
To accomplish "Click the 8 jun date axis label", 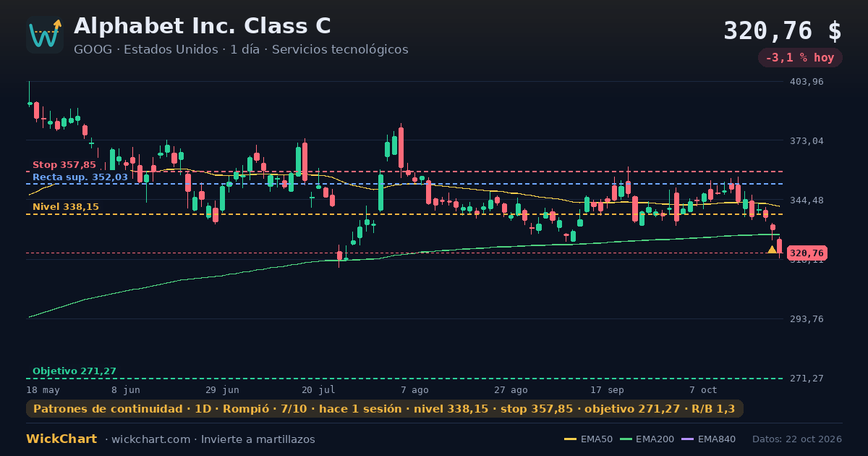I will click(126, 390).
